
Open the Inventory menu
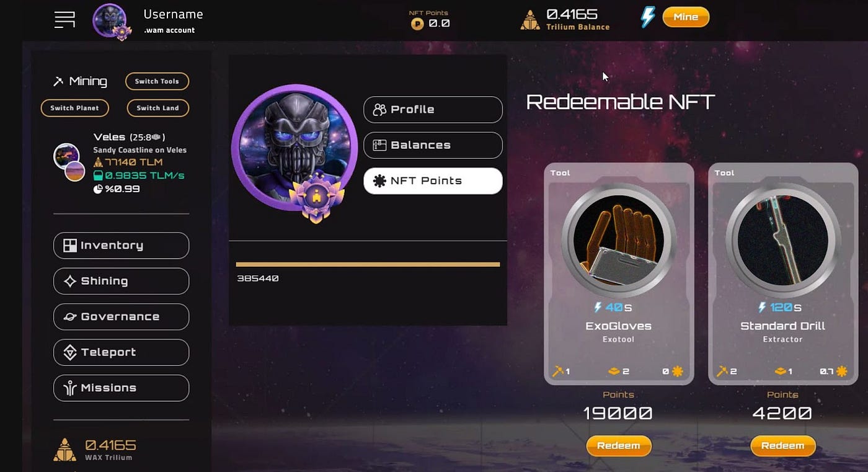pos(122,246)
